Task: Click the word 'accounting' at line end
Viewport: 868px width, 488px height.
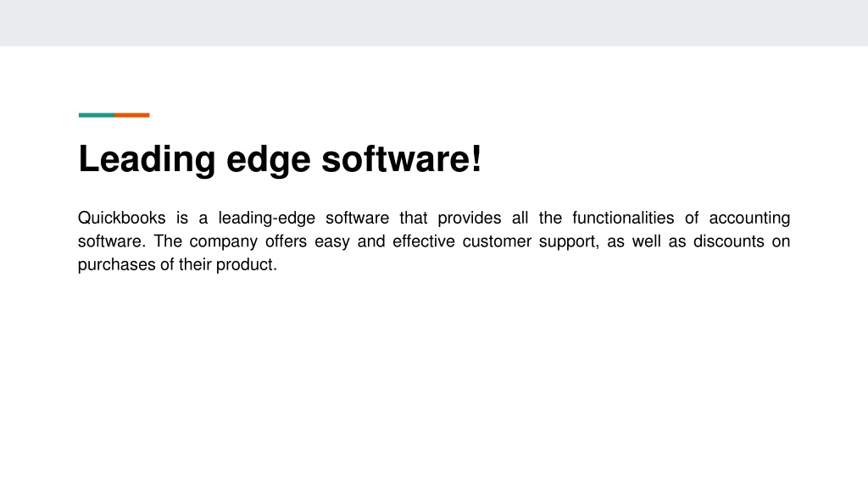Action: (749, 219)
